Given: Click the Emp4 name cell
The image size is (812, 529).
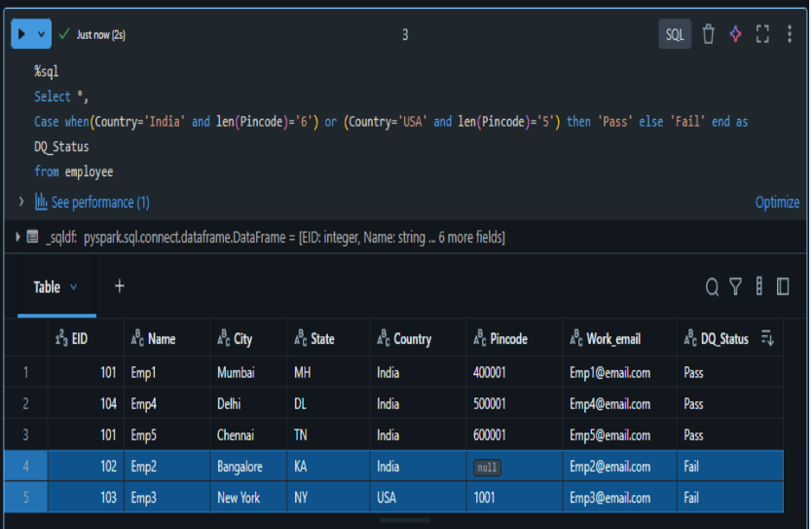Looking at the screenshot, I should click(167, 403).
